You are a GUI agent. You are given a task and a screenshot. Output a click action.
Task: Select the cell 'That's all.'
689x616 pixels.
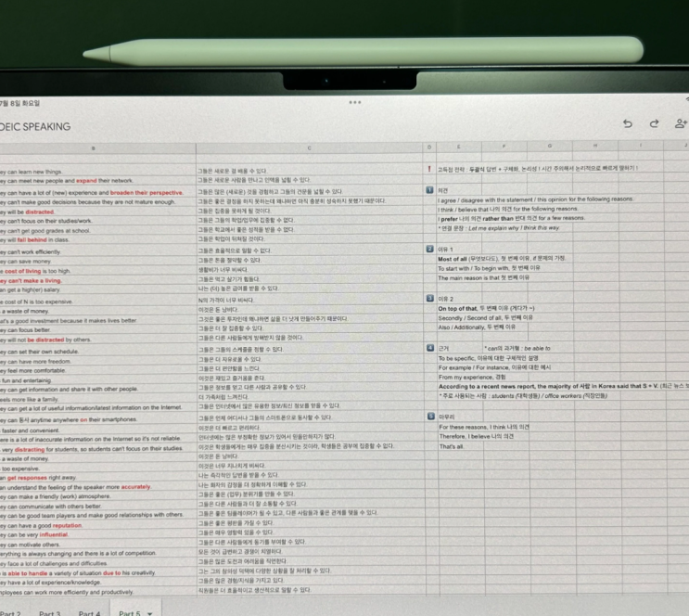pos(452,447)
